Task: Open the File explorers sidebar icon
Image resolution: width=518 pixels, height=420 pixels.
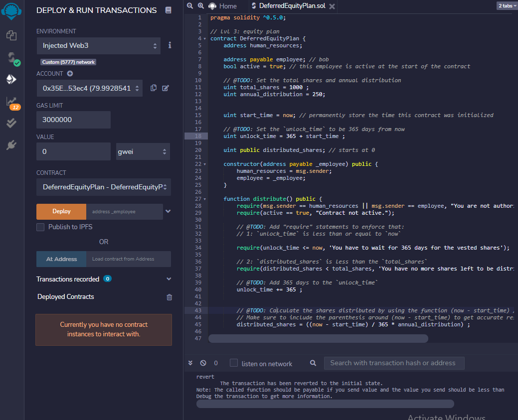Action: [11, 35]
